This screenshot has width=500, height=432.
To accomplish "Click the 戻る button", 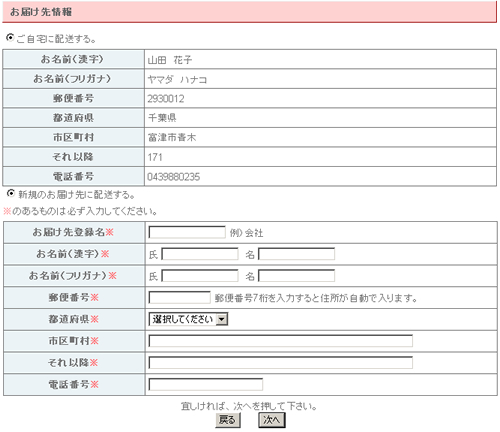I will [228, 420].
